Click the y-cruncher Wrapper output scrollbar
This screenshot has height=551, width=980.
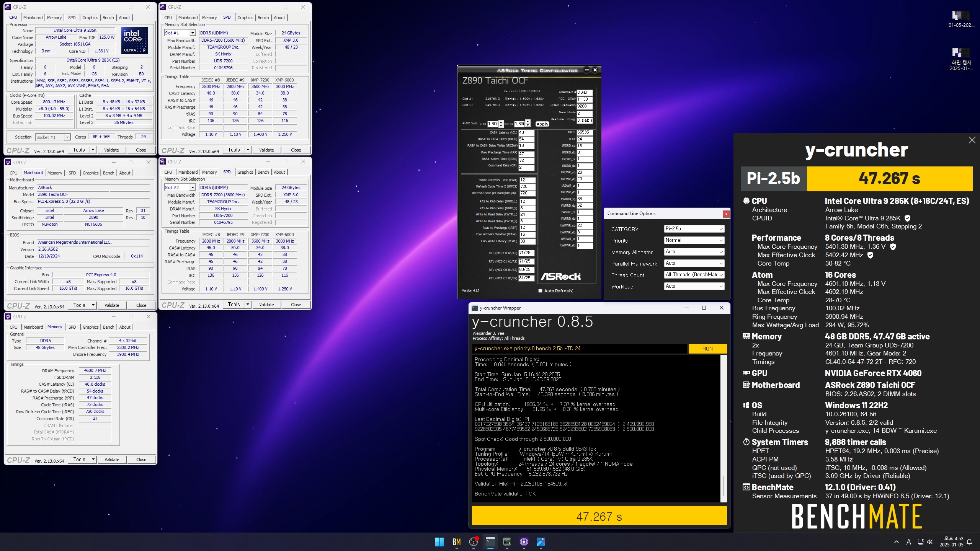click(724, 429)
